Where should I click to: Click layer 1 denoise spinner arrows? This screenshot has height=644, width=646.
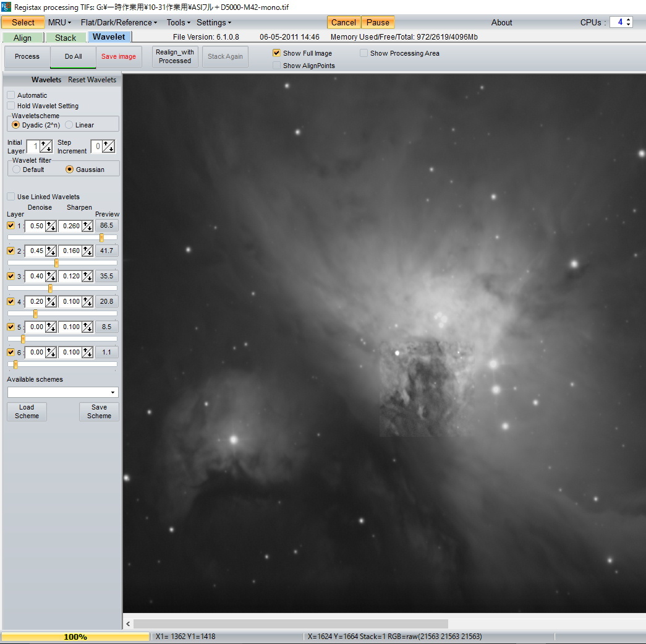pos(51,226)
